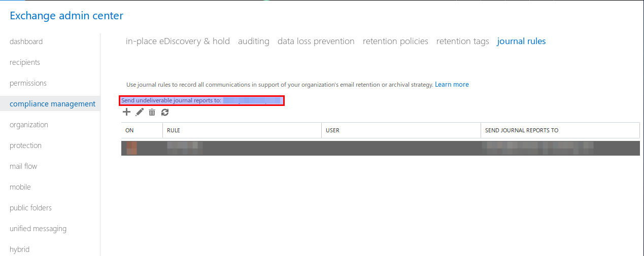Go to mobile section
This screenshot has width=644, height=256.
[x=20, y=187]
